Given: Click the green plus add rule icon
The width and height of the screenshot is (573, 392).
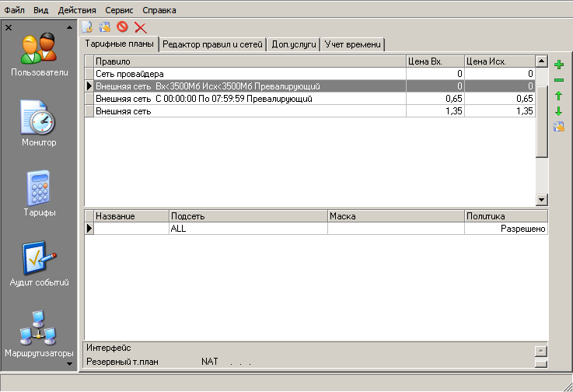Looking at the screenshot, I should [x=558, y=65].
